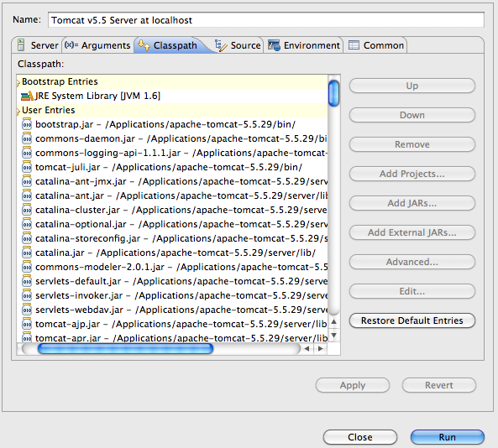Viewport: 498px width, 448px height.
Task: Click Restore Default Entries
Action: click(412, 320)
